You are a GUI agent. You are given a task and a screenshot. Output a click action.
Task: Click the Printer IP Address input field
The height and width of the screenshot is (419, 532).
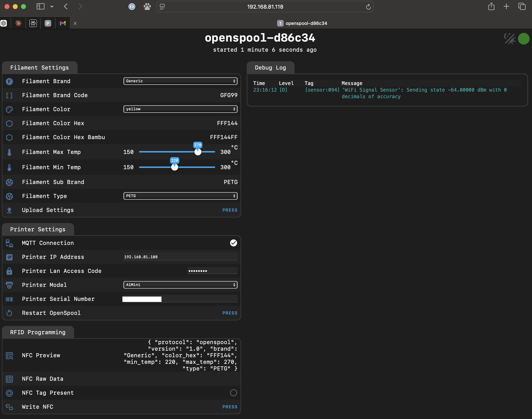click(x=180, y=257)
